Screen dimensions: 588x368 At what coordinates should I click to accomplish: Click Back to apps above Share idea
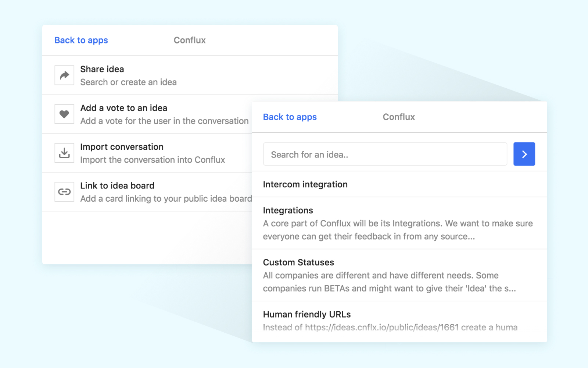(x=81, y=40)
